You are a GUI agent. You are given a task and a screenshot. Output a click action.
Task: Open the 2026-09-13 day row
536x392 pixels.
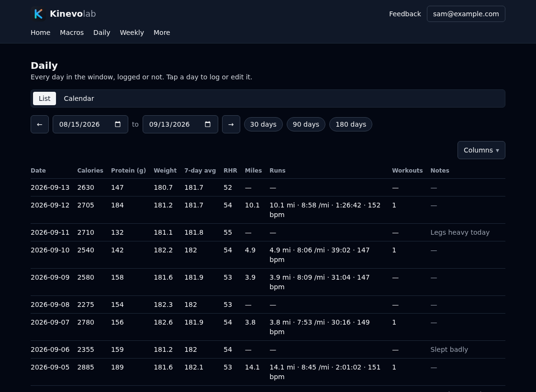tap(268, 187)
